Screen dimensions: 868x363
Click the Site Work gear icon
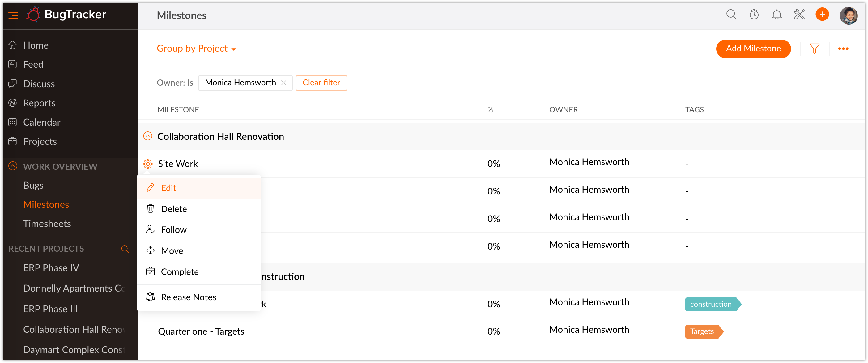[x=147, y=164]
